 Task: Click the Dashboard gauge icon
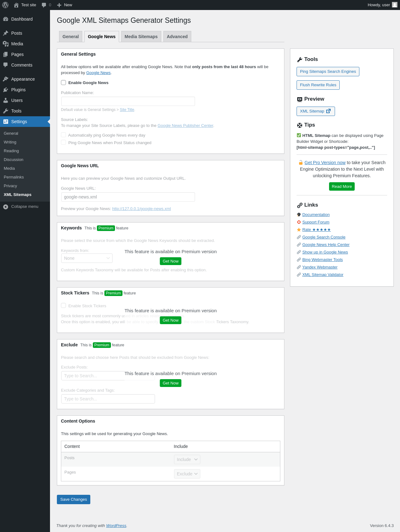click(6, 19)
